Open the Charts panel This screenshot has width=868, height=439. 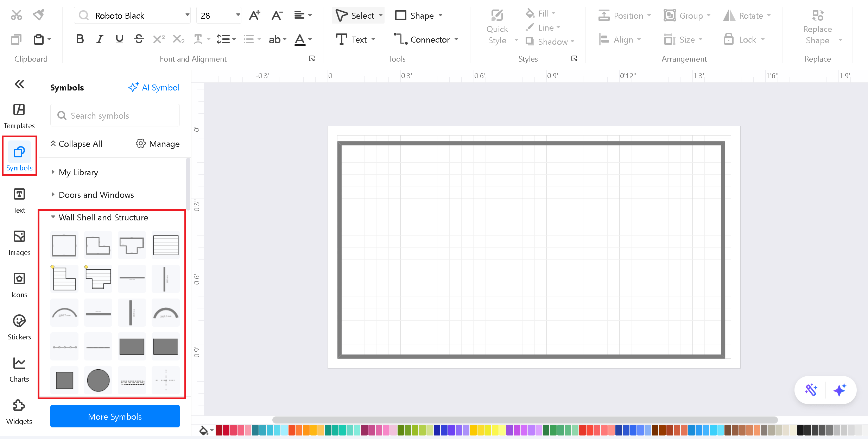click(19, 370)
